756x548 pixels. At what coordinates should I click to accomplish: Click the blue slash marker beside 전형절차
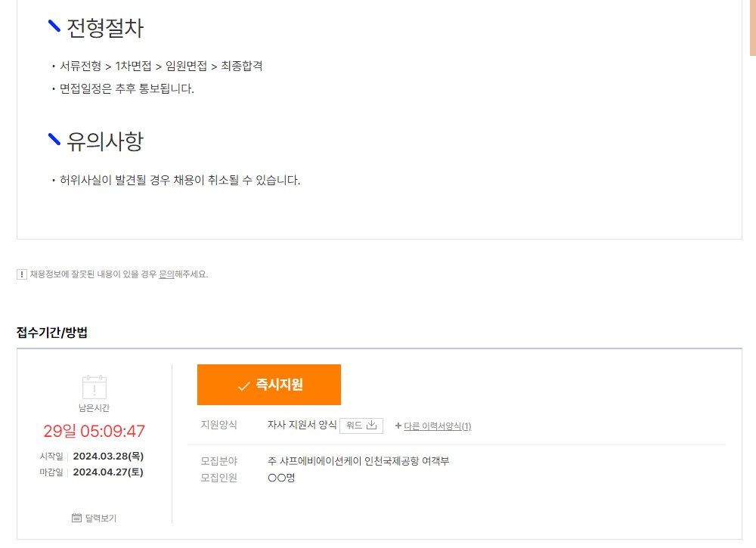[x=54, y=26]
